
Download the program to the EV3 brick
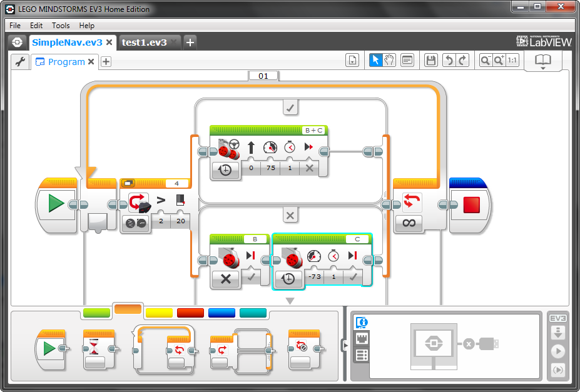point(558,333)
